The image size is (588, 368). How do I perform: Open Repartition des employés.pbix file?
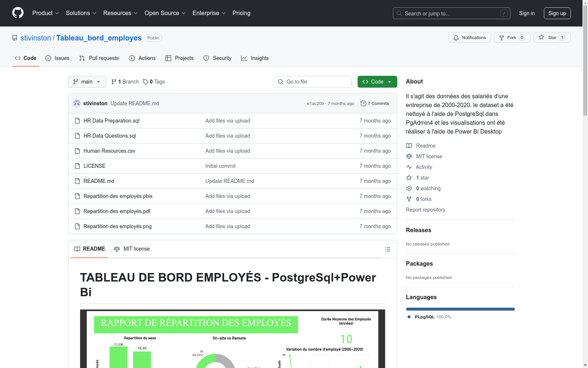(118, 196)
